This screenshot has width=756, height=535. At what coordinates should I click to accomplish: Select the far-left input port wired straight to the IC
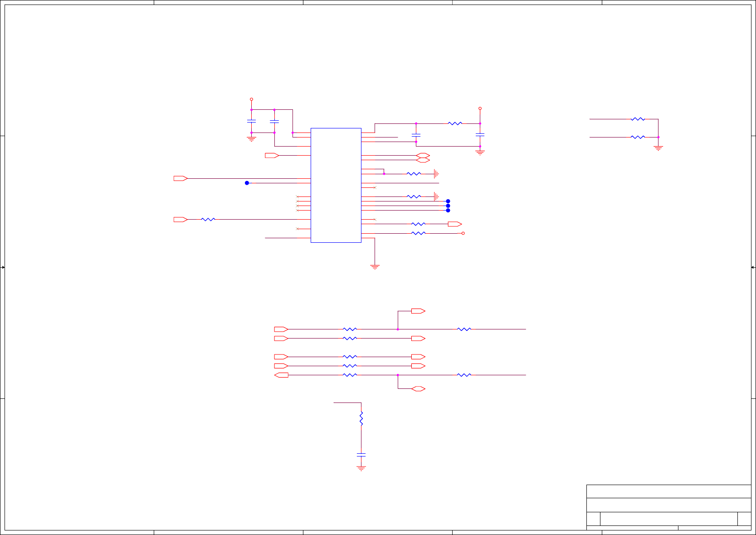(x=180, y=178)
